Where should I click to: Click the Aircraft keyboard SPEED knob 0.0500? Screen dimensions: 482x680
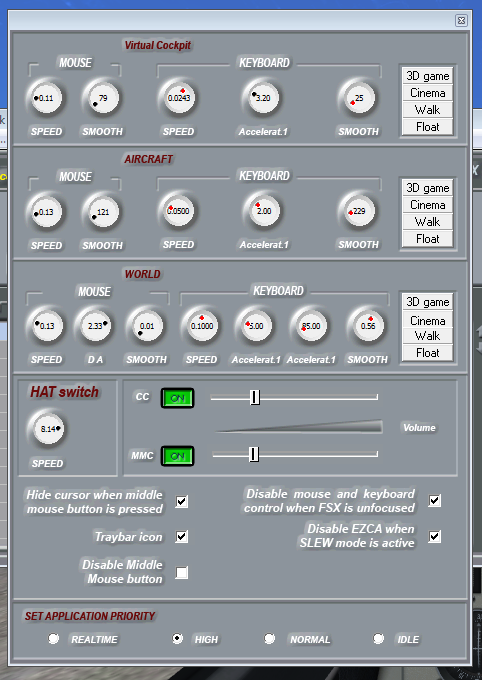pos(178,211)
